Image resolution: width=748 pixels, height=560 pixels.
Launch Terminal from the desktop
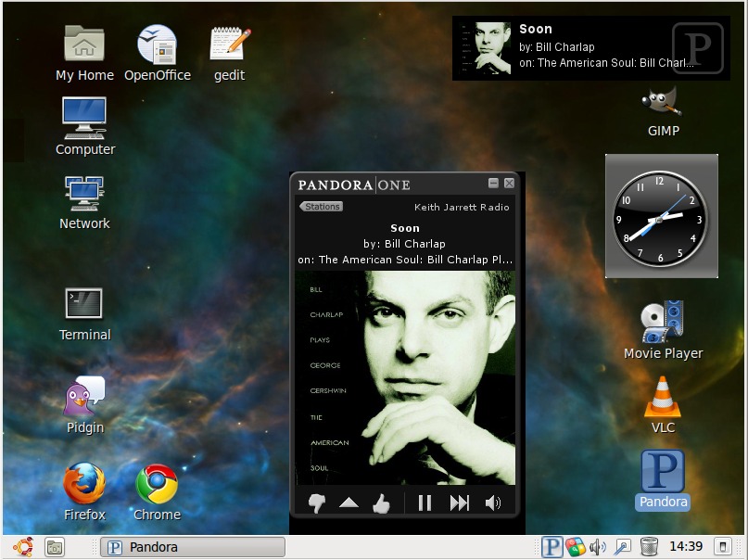[84, 314]
